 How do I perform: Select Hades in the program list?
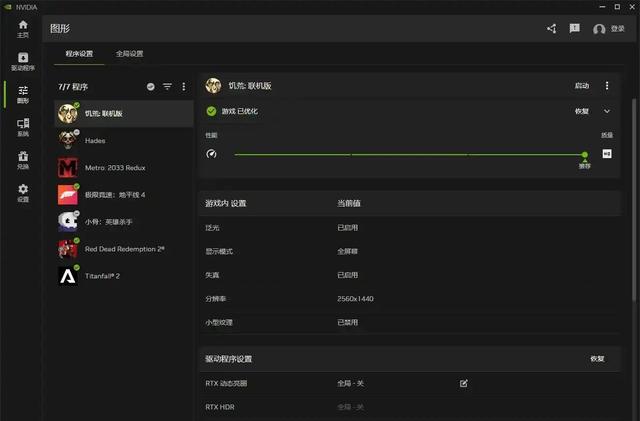click(x=124, y=140)
